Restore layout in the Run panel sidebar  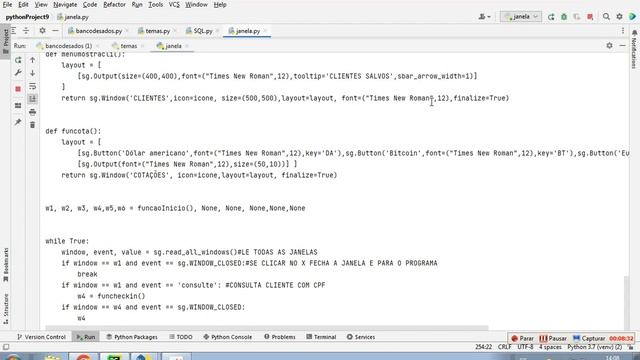click(x=18, y=106)
